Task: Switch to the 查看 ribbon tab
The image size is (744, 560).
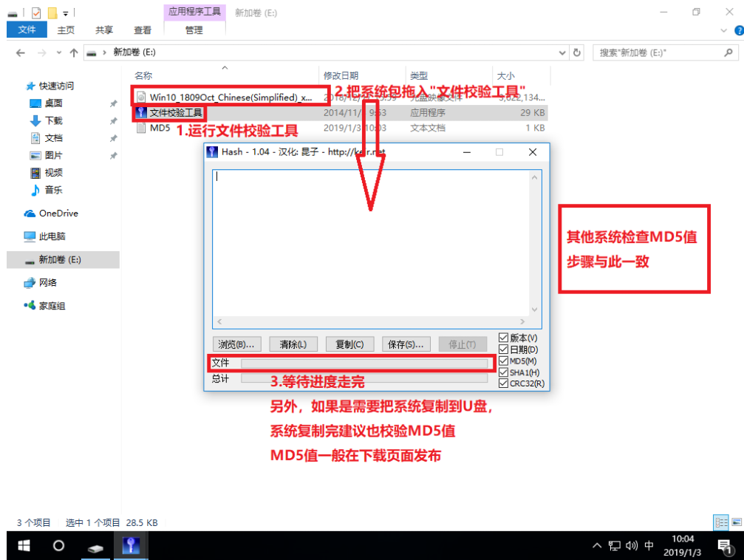Action: (x=142, y=30)
